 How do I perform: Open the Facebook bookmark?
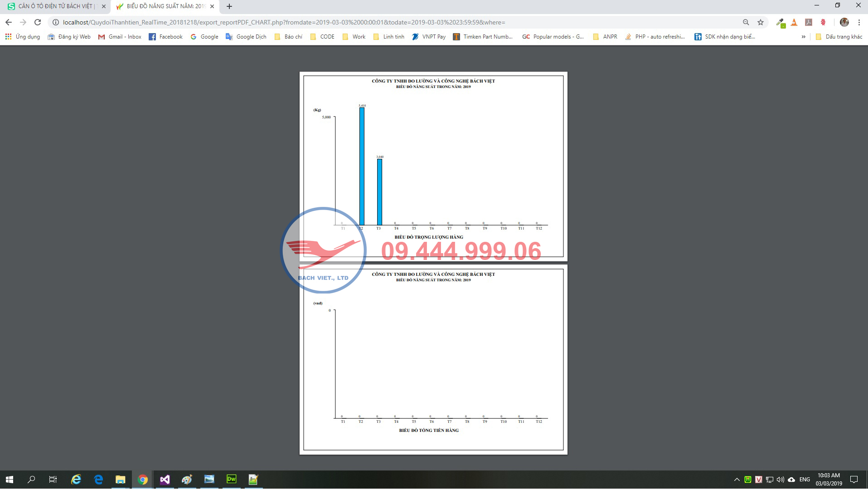coord(166,37)
